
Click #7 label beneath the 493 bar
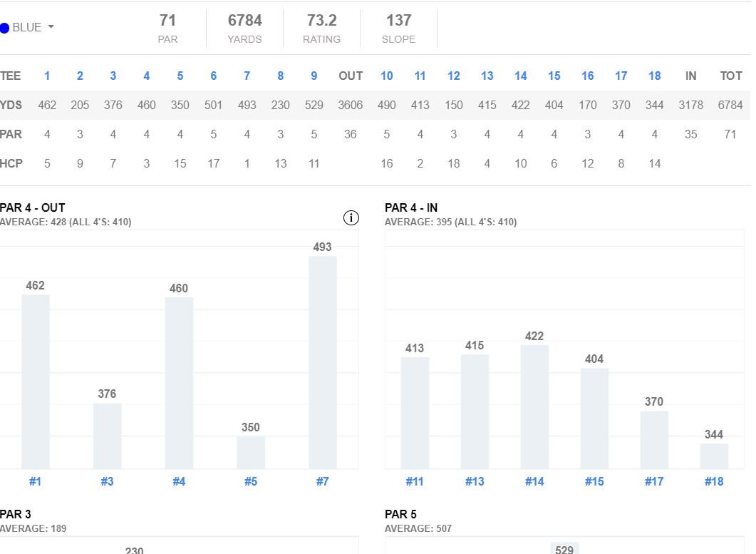click(x=323, y=482)
